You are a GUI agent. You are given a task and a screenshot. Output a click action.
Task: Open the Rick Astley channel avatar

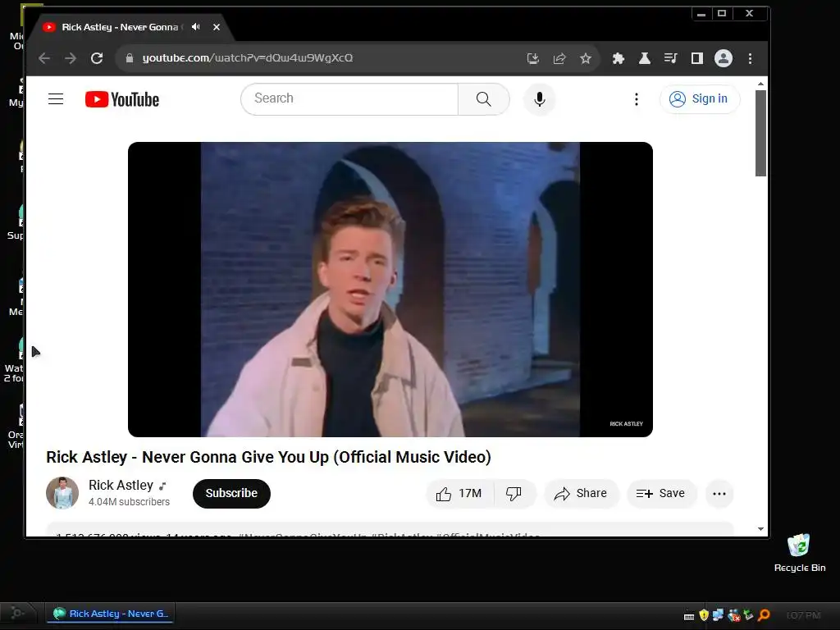pyautogui.click(x=62, y=493)
